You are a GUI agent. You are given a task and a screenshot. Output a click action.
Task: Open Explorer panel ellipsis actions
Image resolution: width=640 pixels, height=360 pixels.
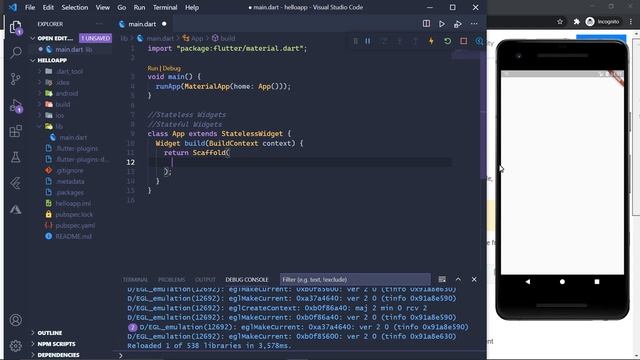tap(99, 24)
